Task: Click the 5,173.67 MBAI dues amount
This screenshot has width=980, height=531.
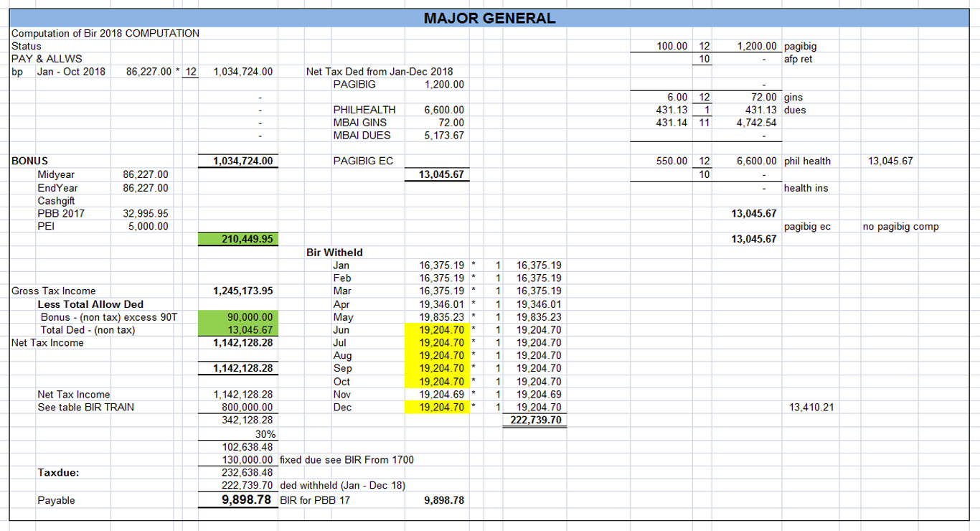Action: pyautogui.click(x=444, y=136)
